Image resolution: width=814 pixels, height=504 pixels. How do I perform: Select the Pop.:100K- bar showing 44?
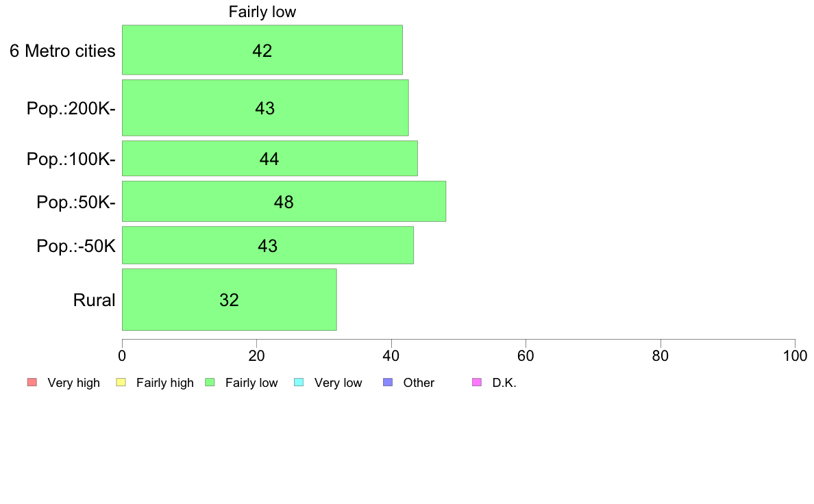pyautogui.click(x=270, y=158)
